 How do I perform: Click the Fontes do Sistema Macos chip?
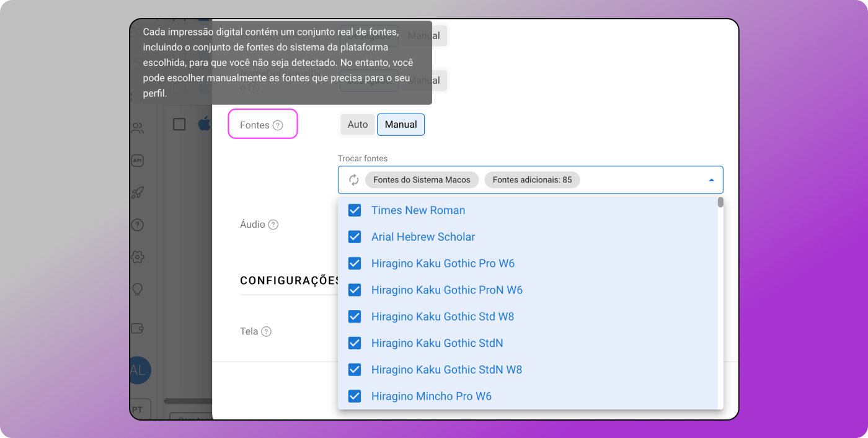422,180
